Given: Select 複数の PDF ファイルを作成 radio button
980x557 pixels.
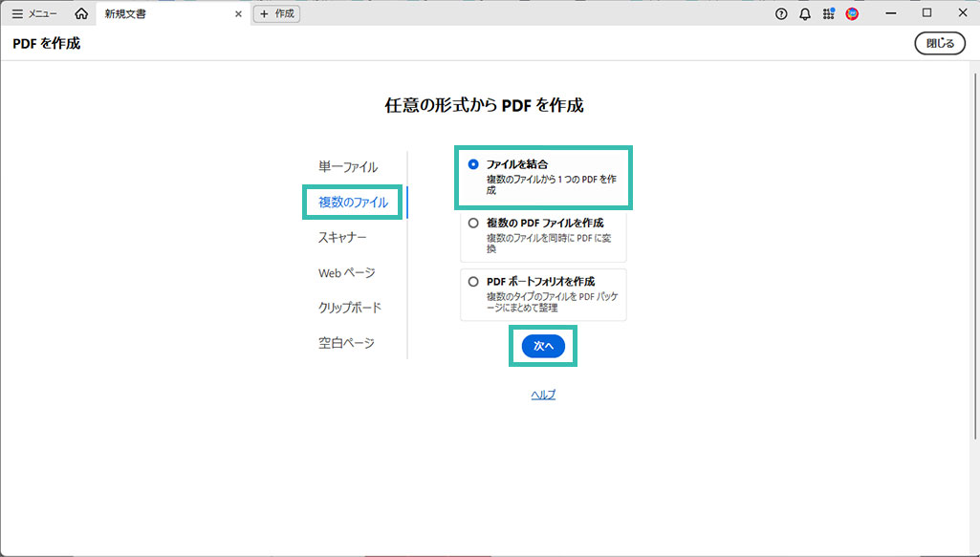Looking at the screenshot, I should pyautogui.click(x=473, y=224).
